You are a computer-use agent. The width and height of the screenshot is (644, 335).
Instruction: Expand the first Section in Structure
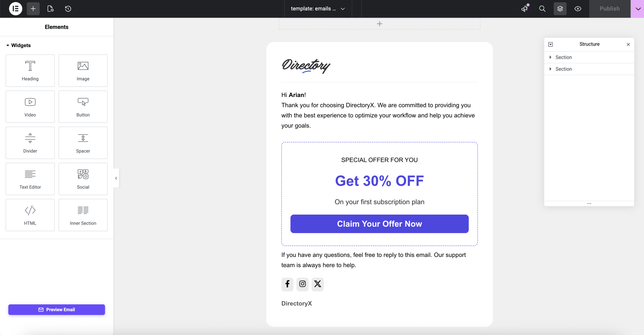click(550, 57)
